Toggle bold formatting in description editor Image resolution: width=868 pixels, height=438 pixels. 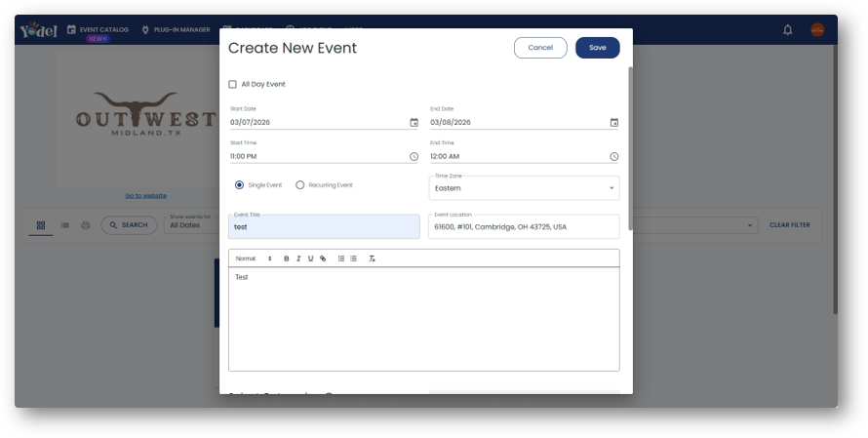pyautogui.click(x=286, y=259)
